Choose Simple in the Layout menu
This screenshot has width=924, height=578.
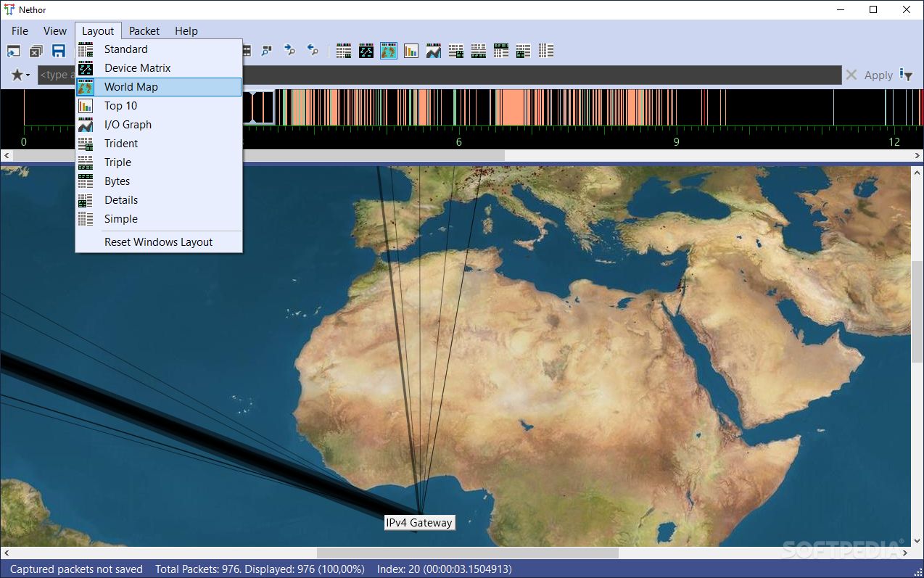(x=159, y=219)
